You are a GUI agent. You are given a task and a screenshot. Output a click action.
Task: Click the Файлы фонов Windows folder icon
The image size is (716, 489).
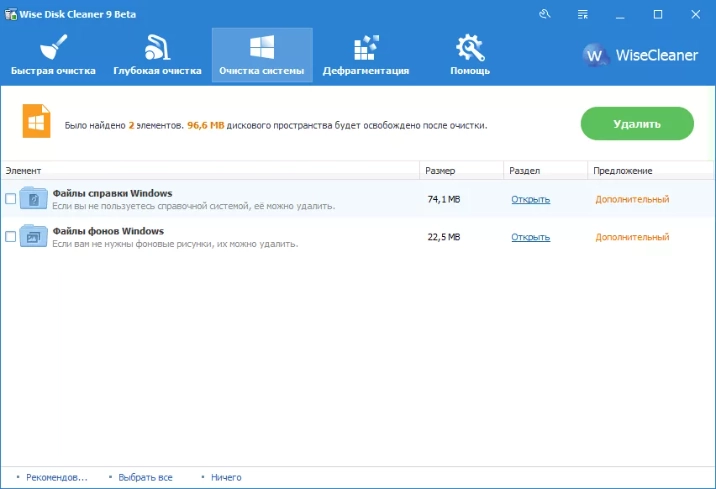click(34, 237)
